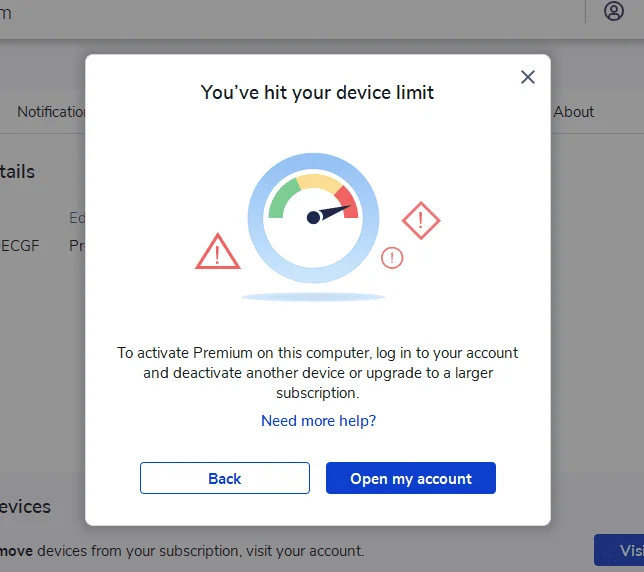Switch to the About tab

click(573, 112)
